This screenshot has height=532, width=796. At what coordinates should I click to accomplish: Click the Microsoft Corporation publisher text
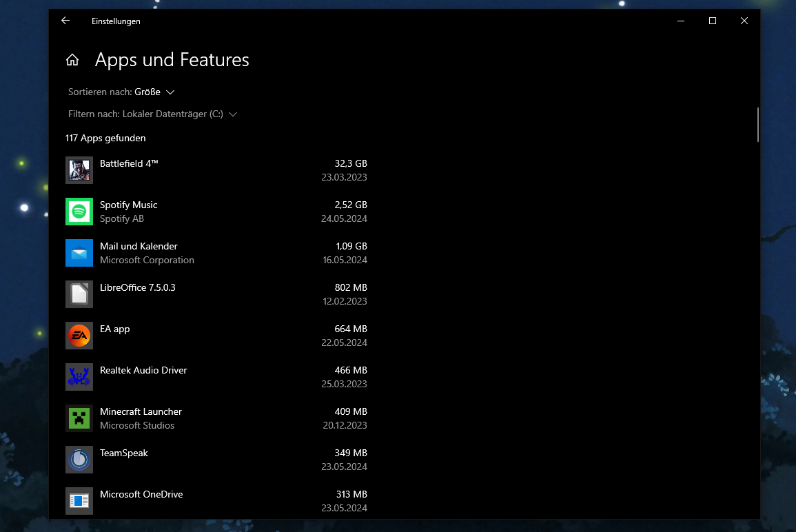(147, 260)
